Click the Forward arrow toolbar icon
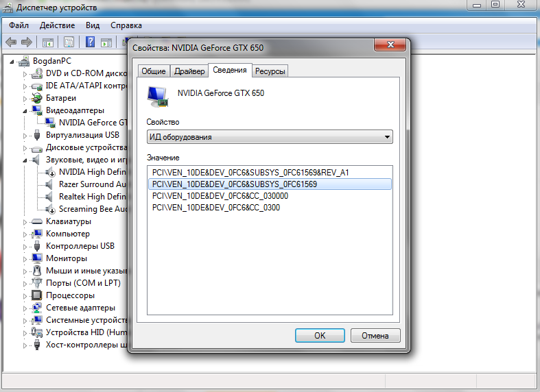The image size is (540, 392). [x=27, y=42]
